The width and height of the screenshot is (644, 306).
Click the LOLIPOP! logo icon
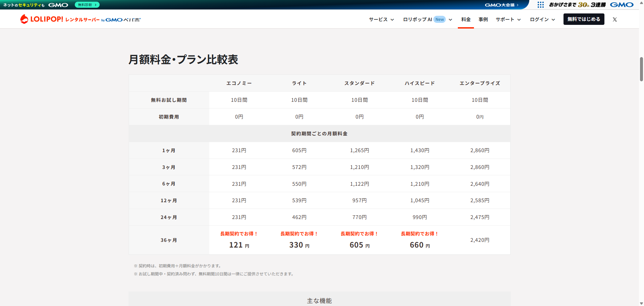[x=24, y=19]
